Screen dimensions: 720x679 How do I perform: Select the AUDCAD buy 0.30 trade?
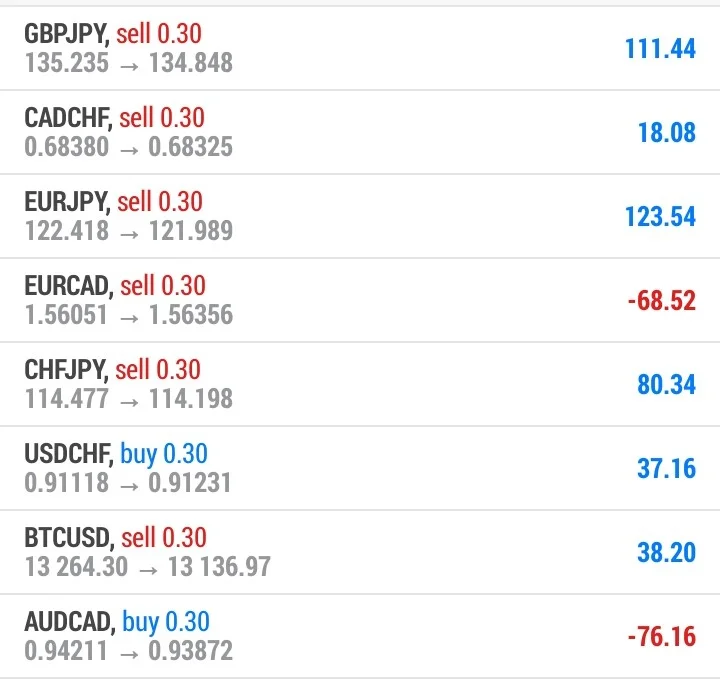[x=360, y=636]
